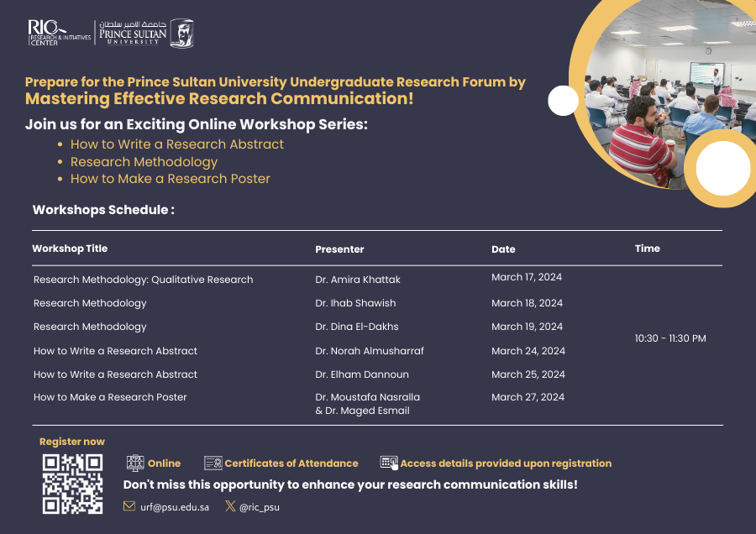Click presenter 'Dr. Ihab Shawish'
The height and width of the screenshot is (534, 756).
coord(355,303)
